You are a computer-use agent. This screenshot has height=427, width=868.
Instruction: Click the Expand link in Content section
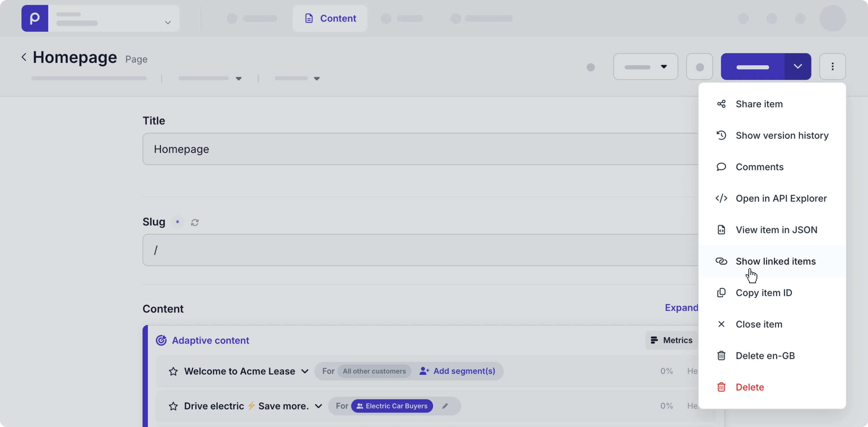[681, 308]
